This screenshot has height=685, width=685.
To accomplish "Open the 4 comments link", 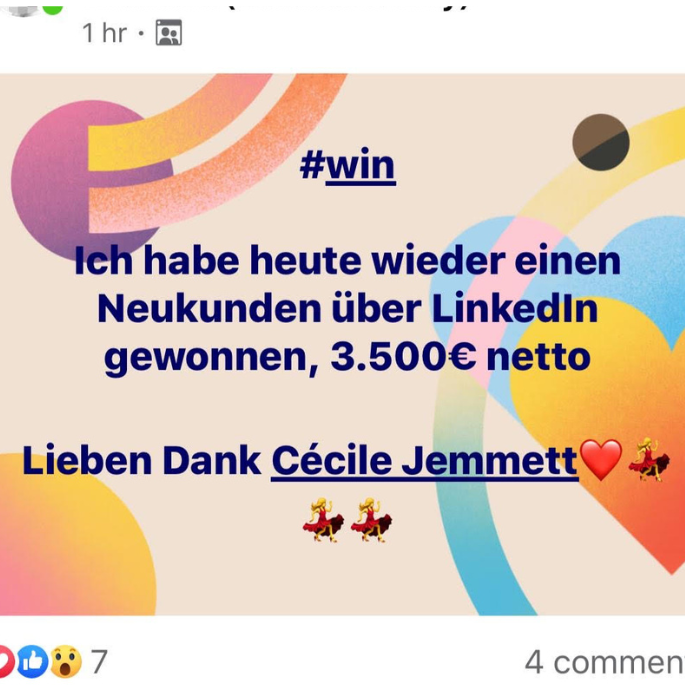I will tap(605, 662).
